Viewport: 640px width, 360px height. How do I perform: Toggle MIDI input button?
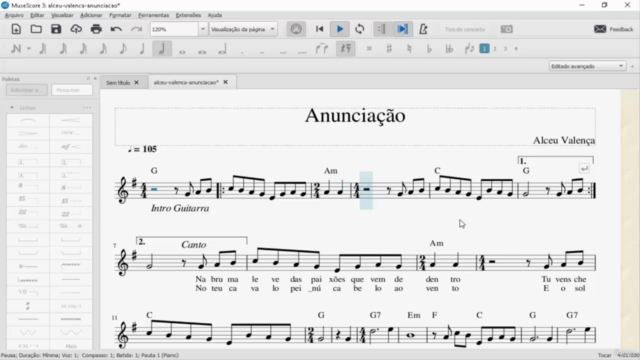296,29
